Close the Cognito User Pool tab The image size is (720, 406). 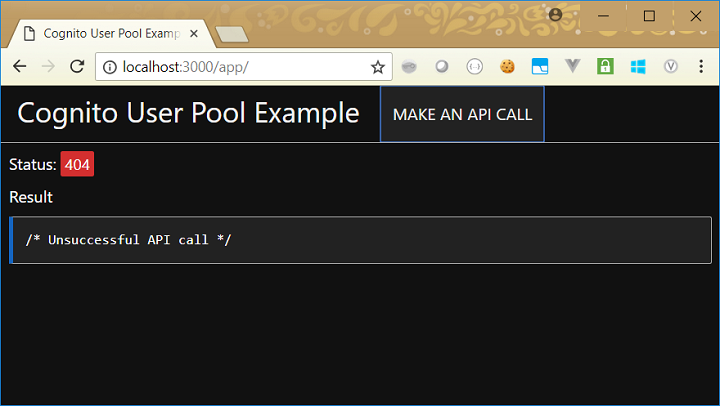click(195, 33)
